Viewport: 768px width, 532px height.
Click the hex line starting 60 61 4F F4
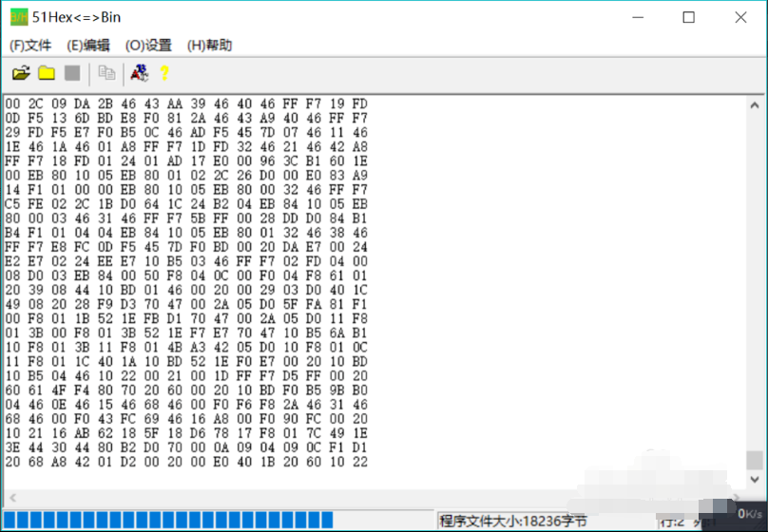[x=186, y=390]
